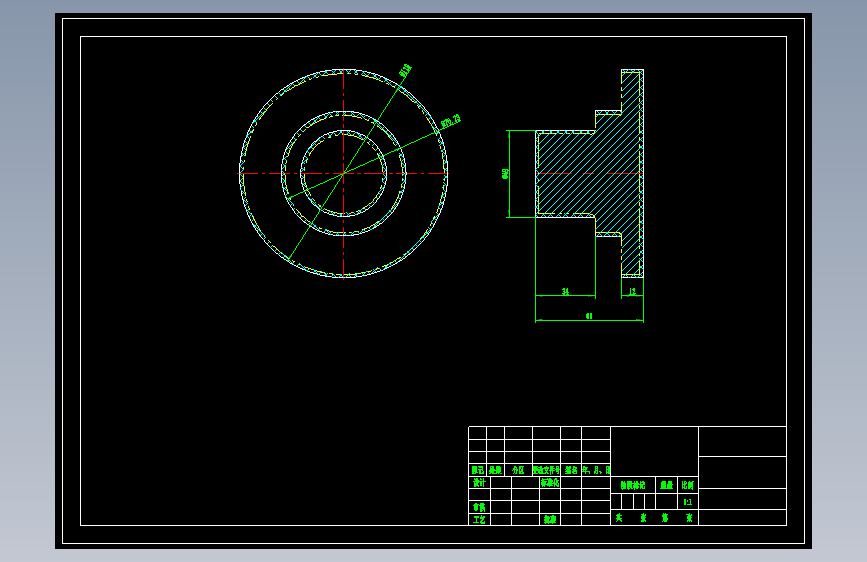The height and width of the screenshot is (562, 867).
Task: Click the 34 length dimension text
Action: tap(565, 291)
